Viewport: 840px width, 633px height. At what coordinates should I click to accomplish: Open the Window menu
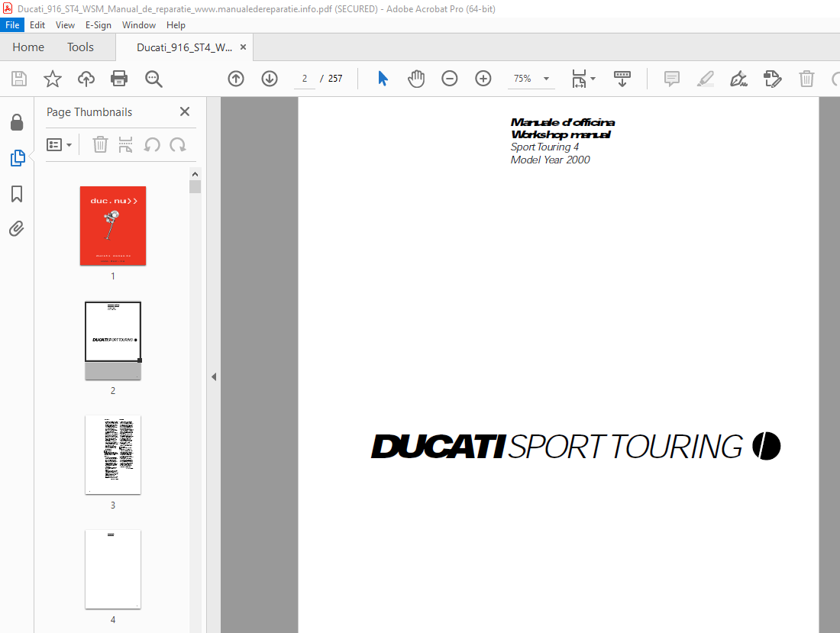pyautogui.click(x=139, y=25)
